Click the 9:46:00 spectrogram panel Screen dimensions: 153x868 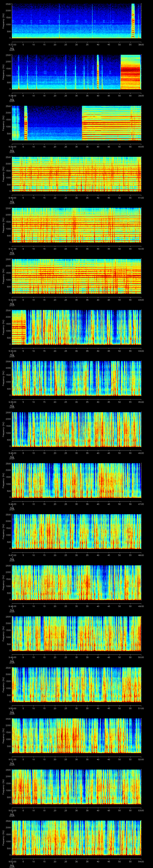pos(76,480)
